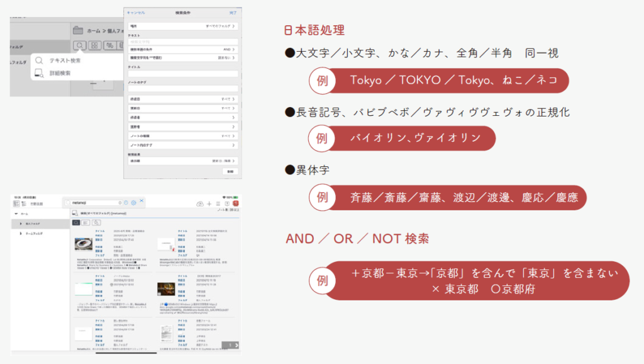This screenshot has height=364, width=644.
Task: Collapse the ホーム tree node
Action: [x=15, y=214]
